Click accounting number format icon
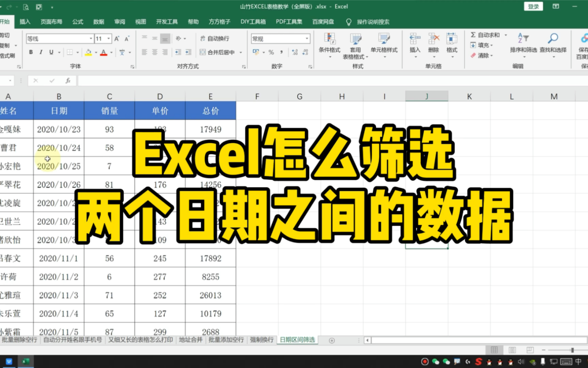Screen dimensions: 588x368 pos(256,52)
